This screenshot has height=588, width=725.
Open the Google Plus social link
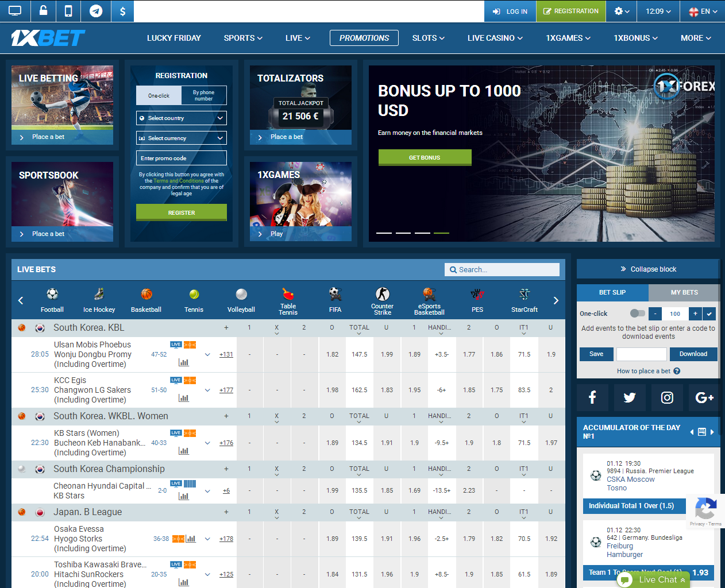pyautogui.click(x=704, y=397)
